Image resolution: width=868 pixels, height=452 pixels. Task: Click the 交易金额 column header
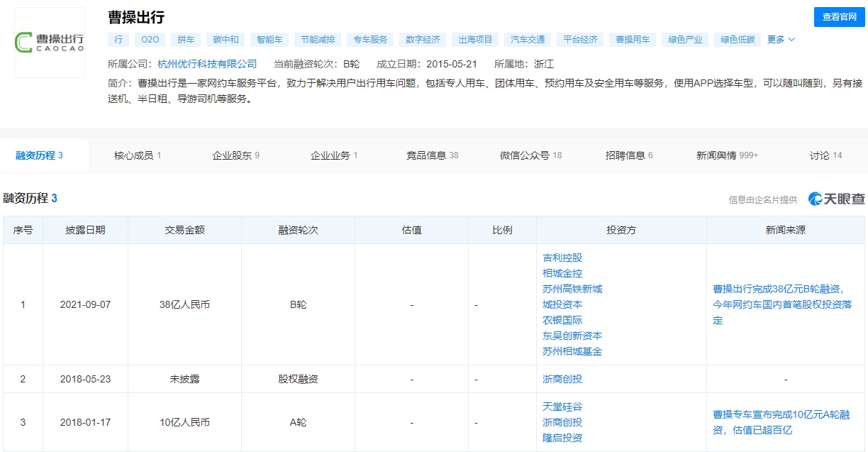click(184, 230)
